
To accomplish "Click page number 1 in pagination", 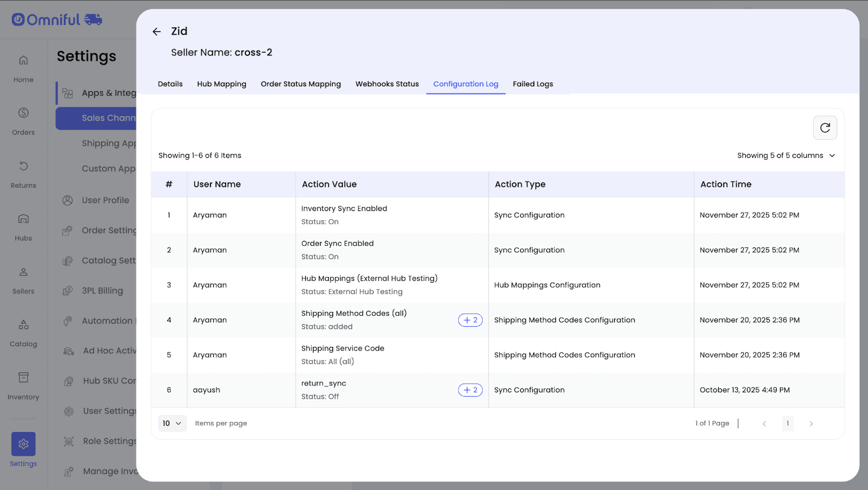I will [788, 423].
